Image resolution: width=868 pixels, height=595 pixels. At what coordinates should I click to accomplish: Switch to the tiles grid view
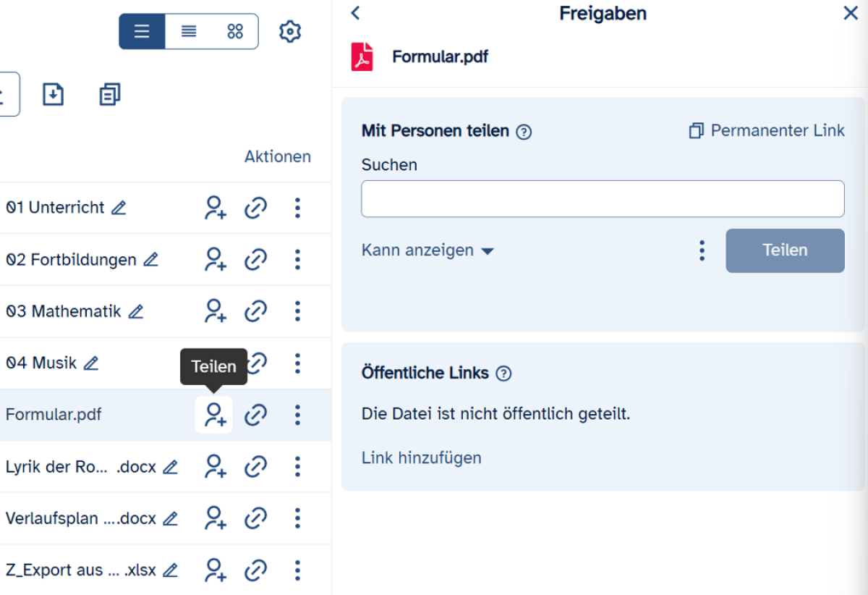235,32
